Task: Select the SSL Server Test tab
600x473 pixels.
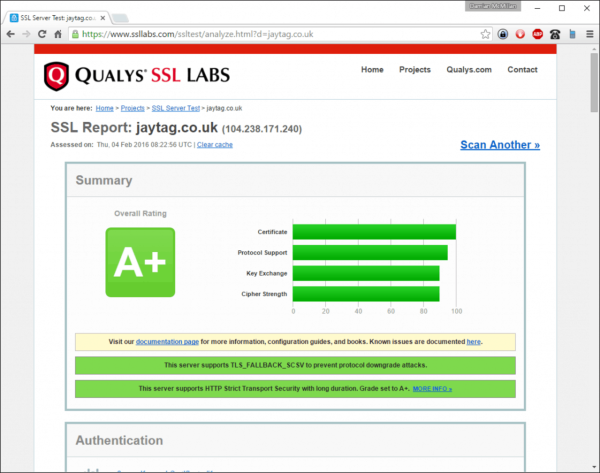Action: tap(57, 18)
